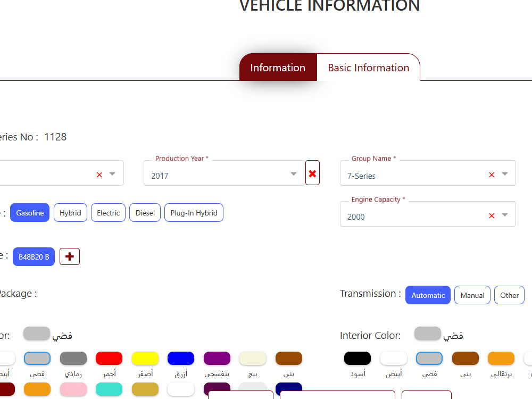532x399 pixels.
Task: Pick the orange exterior swatch in second row
Action: (x=37, y=389)
